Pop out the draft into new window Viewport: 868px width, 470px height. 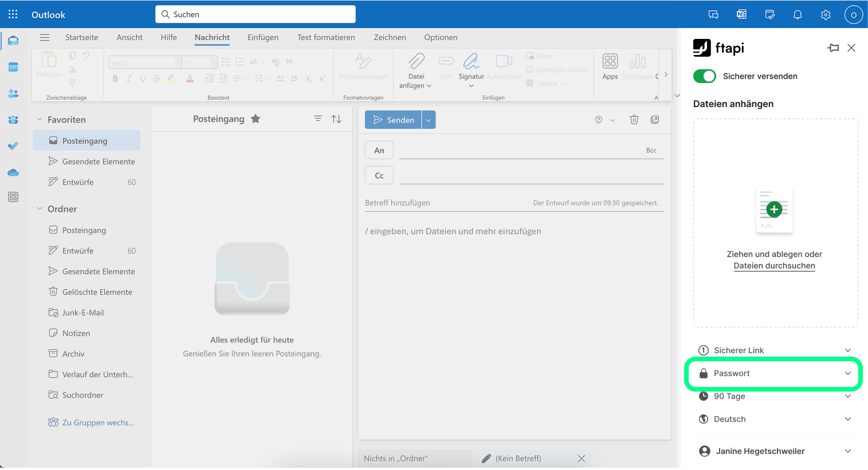(x=655, y=120)
